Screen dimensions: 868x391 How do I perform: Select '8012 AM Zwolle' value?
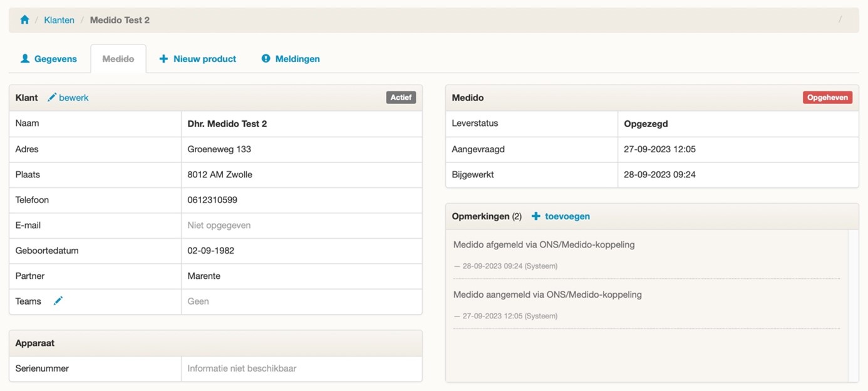pyautogui.click(x=220, y=175)
